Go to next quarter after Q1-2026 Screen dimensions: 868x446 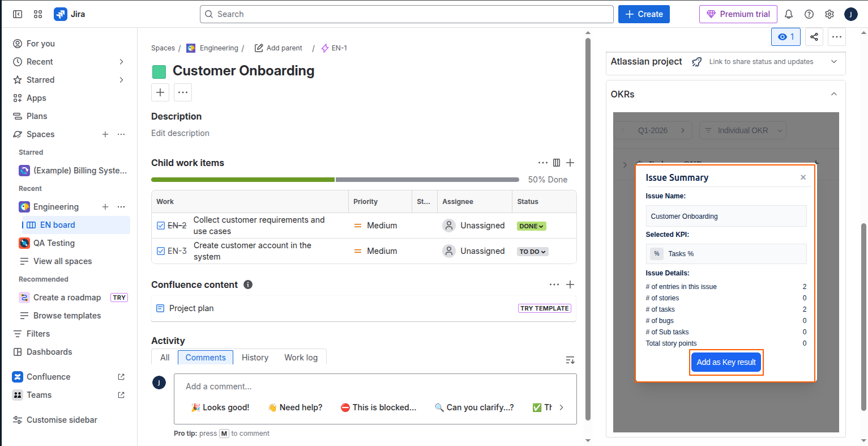tap(683, 130)
